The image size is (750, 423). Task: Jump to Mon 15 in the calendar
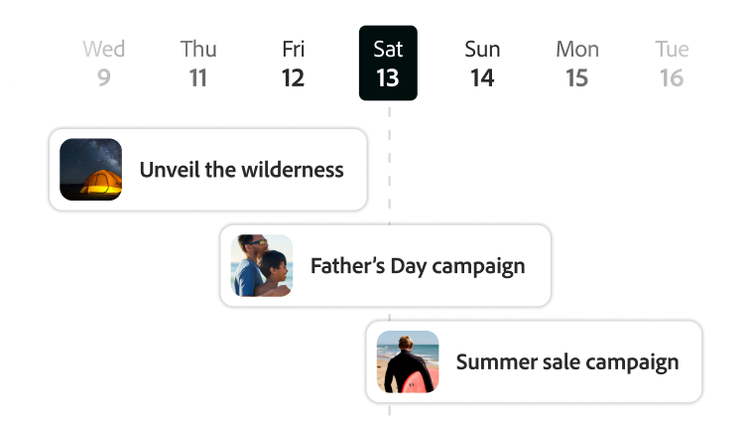tap(577, 63)
